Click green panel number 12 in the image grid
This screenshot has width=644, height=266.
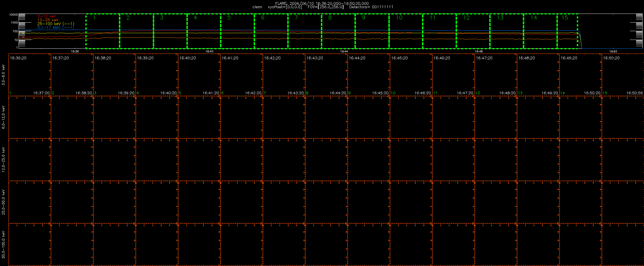(x=478, y=93)
